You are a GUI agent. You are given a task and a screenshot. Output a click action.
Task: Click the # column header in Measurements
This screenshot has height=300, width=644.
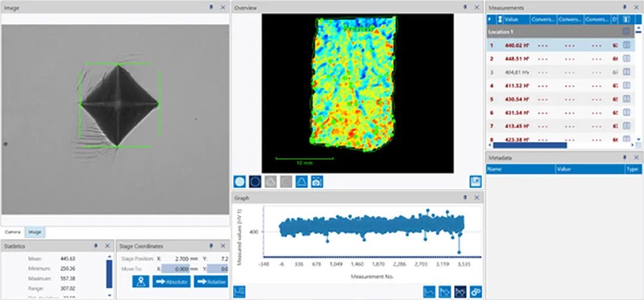pos(491,19)
